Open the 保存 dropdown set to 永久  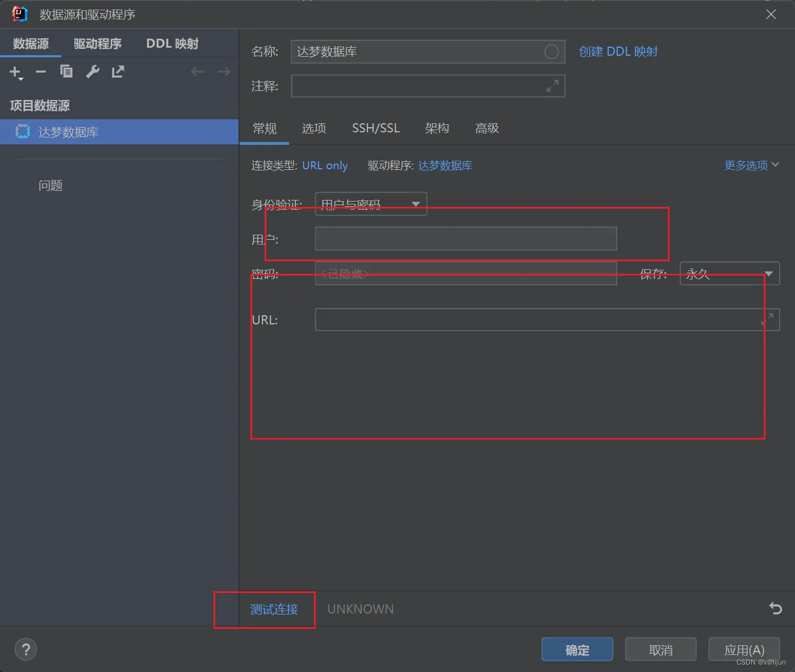coord(730,274)
